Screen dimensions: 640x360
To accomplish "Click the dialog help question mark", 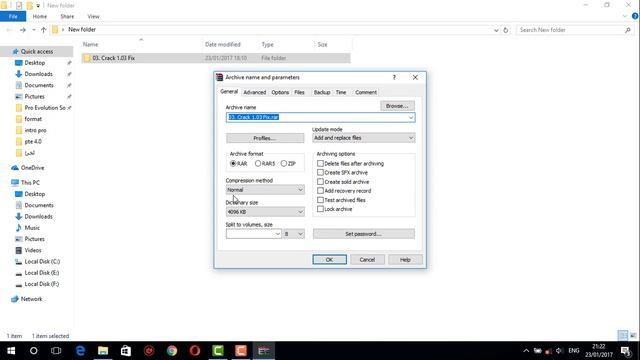I will (394, 77).
